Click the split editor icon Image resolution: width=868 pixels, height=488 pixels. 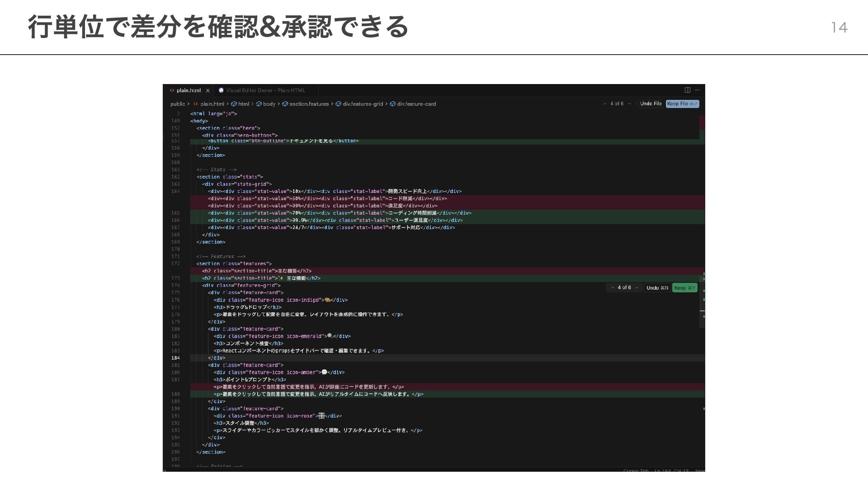pyautogui.click(x=687, y=90)
